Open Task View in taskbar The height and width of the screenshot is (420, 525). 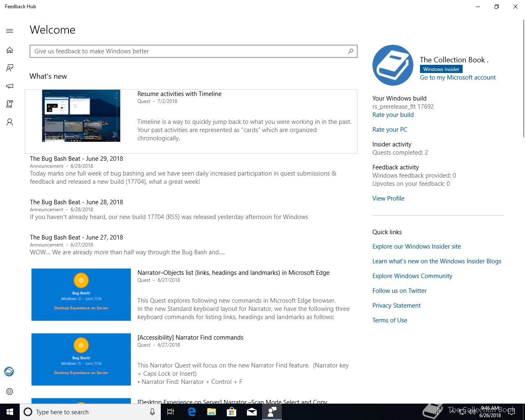[x=171, y=412]
